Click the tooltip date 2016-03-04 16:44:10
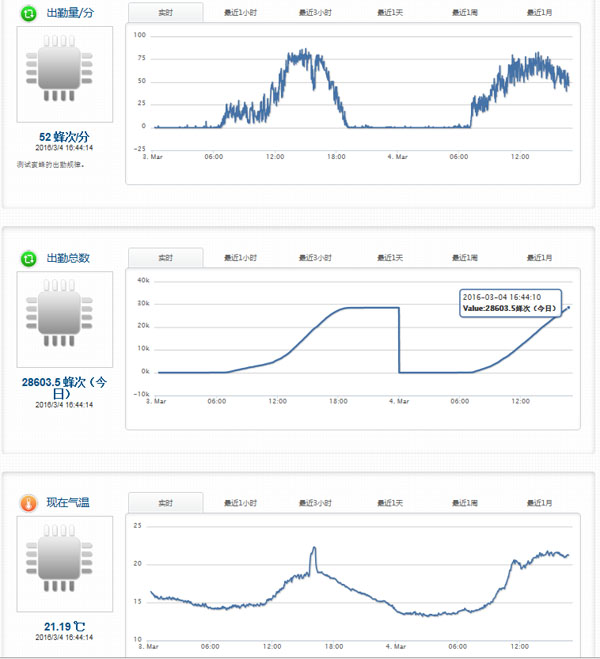The image size is (600, 659). tap(502, 297)
